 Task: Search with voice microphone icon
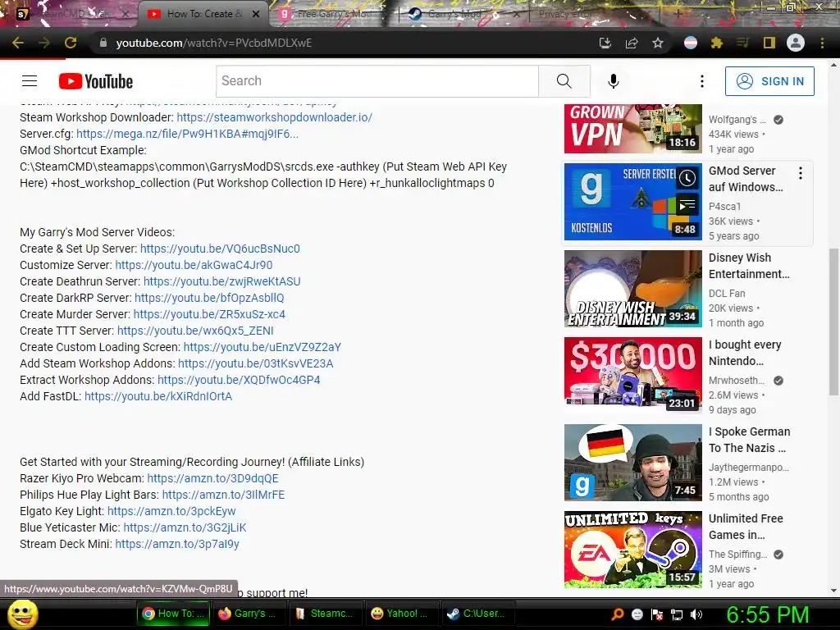(614, 81)
